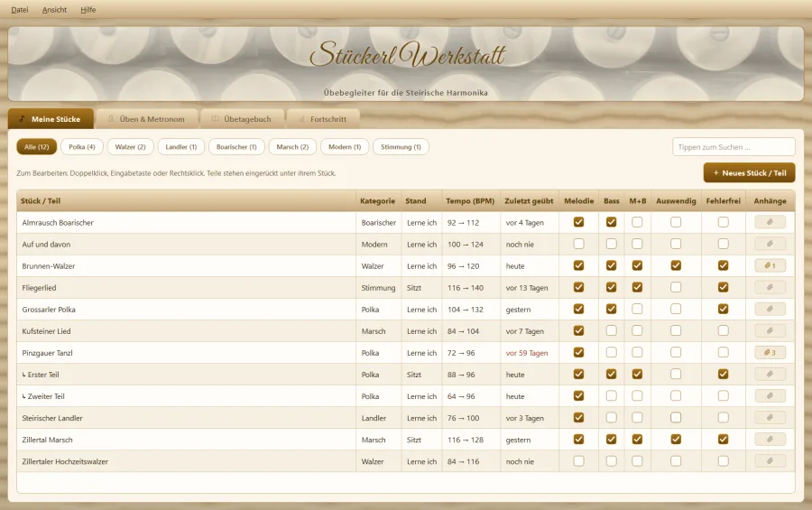Check Fehlerfrei for Zweiter Teil

[724, 396]
